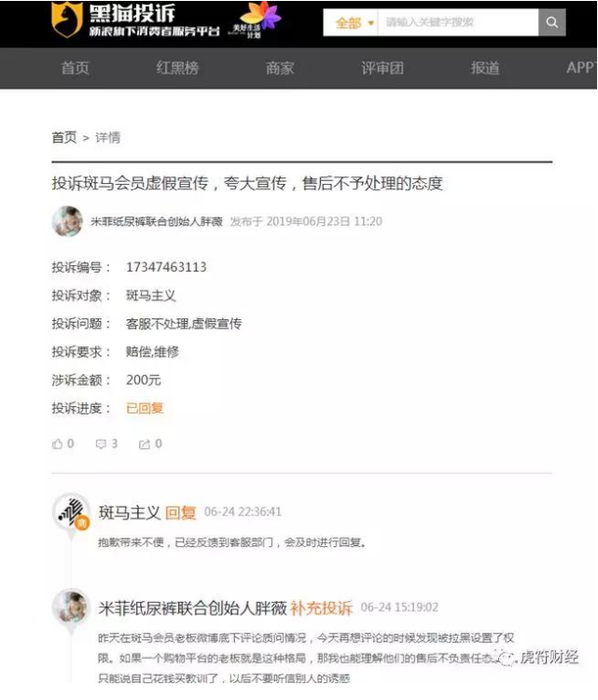The width and height of the screenshot is (598, 700).
Task: Go to the 商家 navigation tab
Action: [x=280, y=68]
